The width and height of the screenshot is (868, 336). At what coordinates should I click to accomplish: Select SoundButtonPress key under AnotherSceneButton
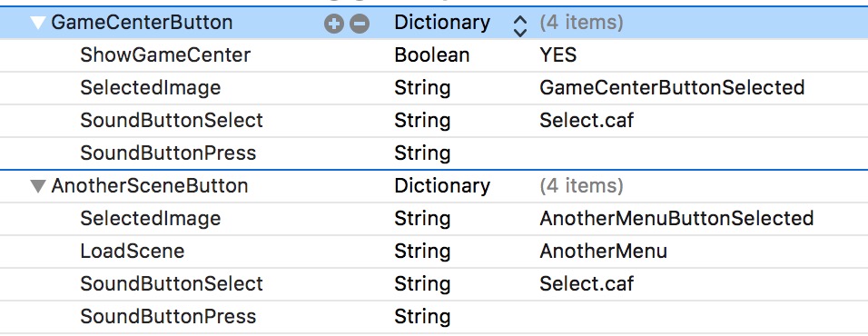coord(168,317)
